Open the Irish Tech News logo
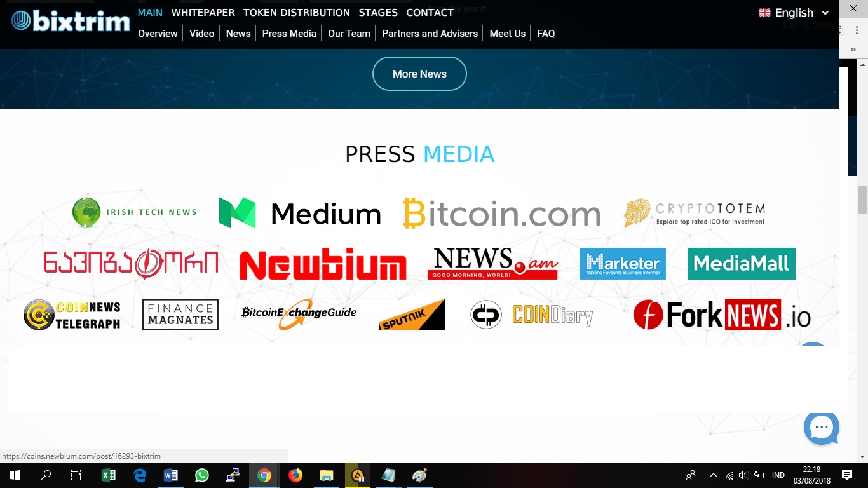The width and height of the screenshot is (868, 488). click(x=134, y=212)
